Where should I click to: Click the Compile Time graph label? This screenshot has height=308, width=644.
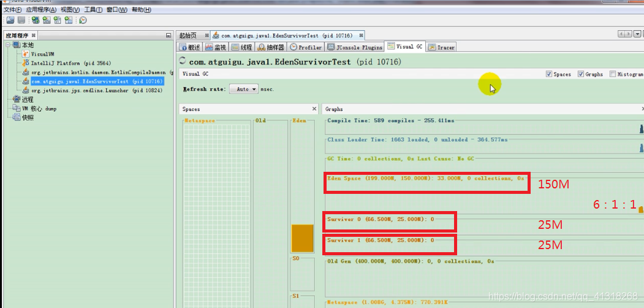(x=390, y=120)
